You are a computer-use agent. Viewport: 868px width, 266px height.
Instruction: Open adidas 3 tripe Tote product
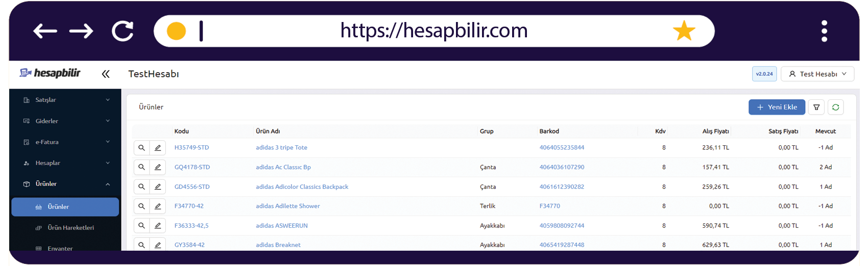coord(281,148)
